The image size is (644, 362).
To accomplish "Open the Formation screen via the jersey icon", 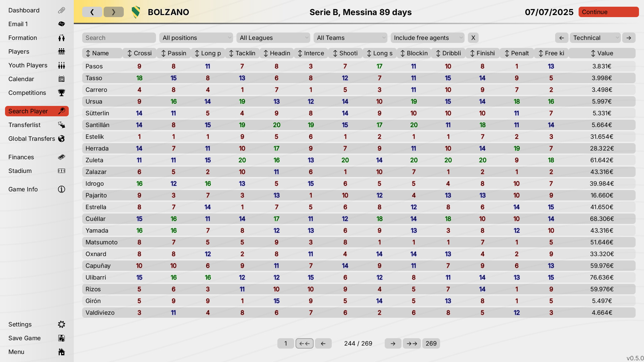I will point(61,38).
